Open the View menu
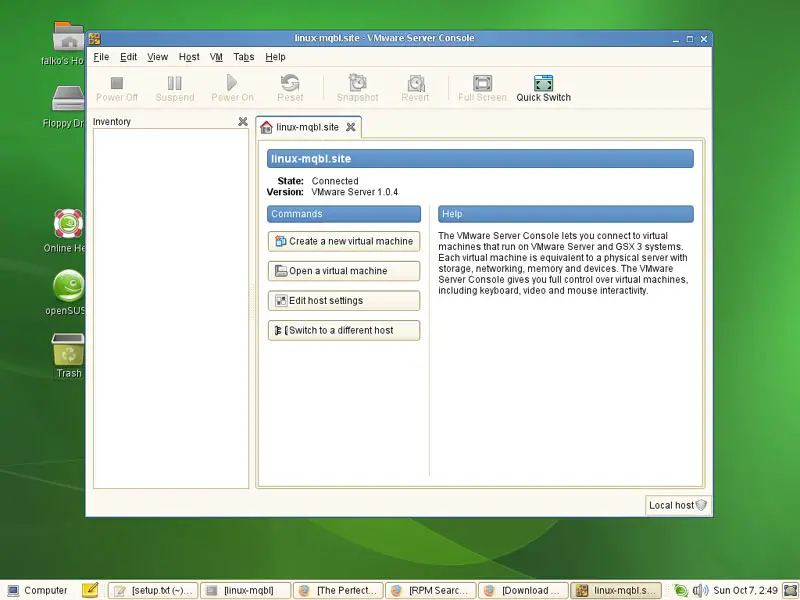 [x=157, y=57]
